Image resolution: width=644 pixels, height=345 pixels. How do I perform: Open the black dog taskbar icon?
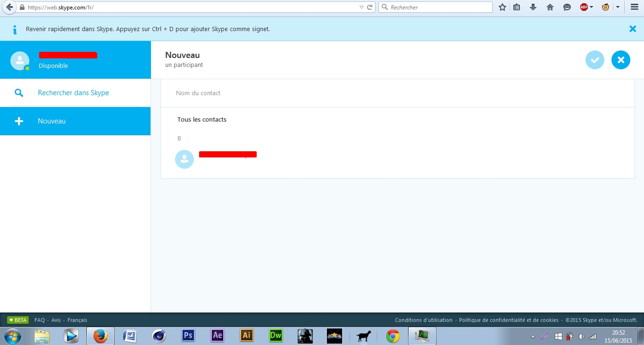point(364,336)
